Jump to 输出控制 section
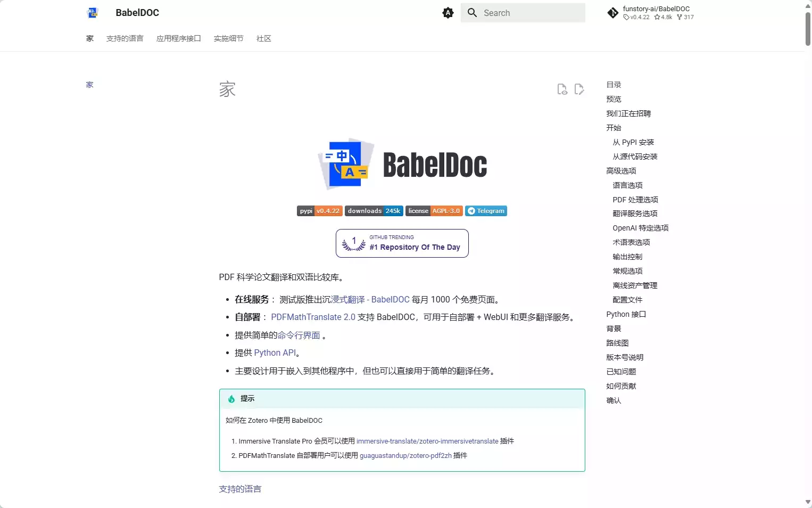Screen dimensions: 812x508 (627, 257)
